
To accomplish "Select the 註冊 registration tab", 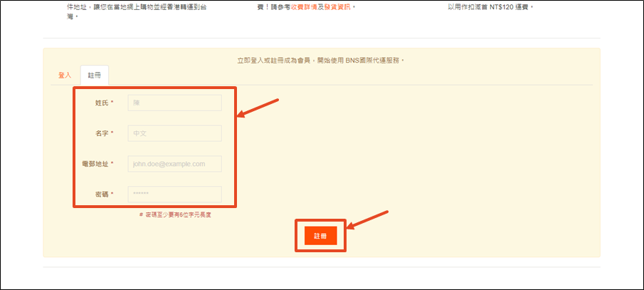I will click(x=94, y=75).
